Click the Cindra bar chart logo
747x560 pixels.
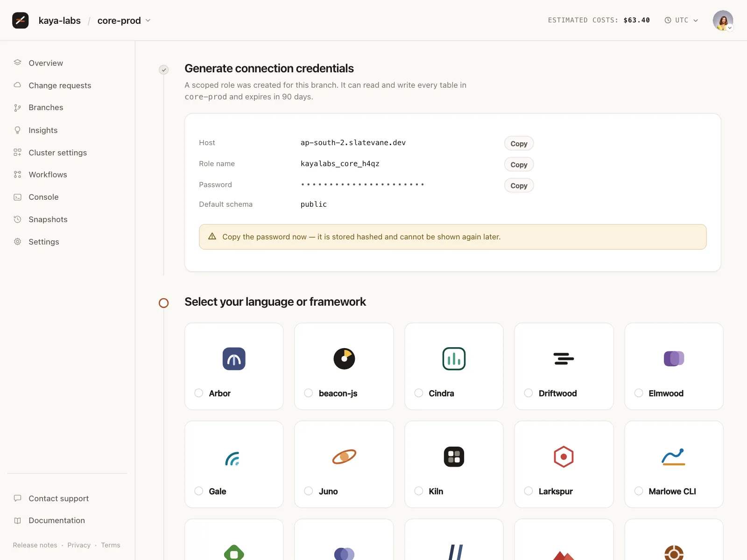click(x=454, y=359)
